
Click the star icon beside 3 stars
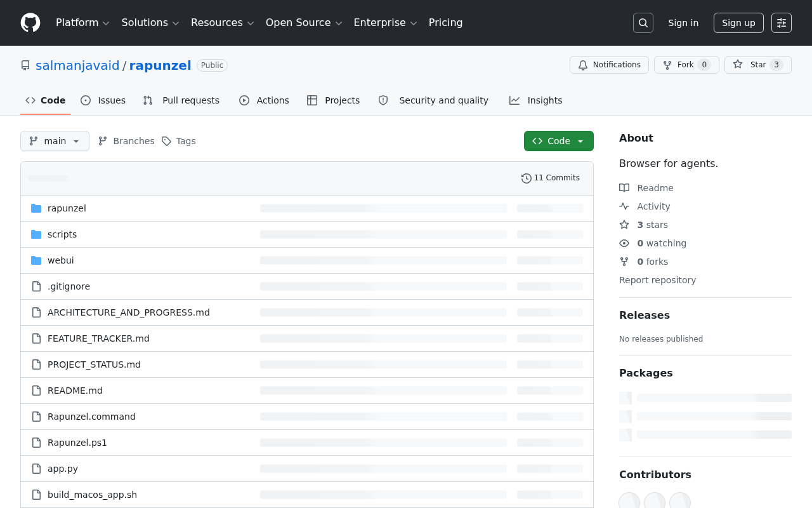pos(624,225)
